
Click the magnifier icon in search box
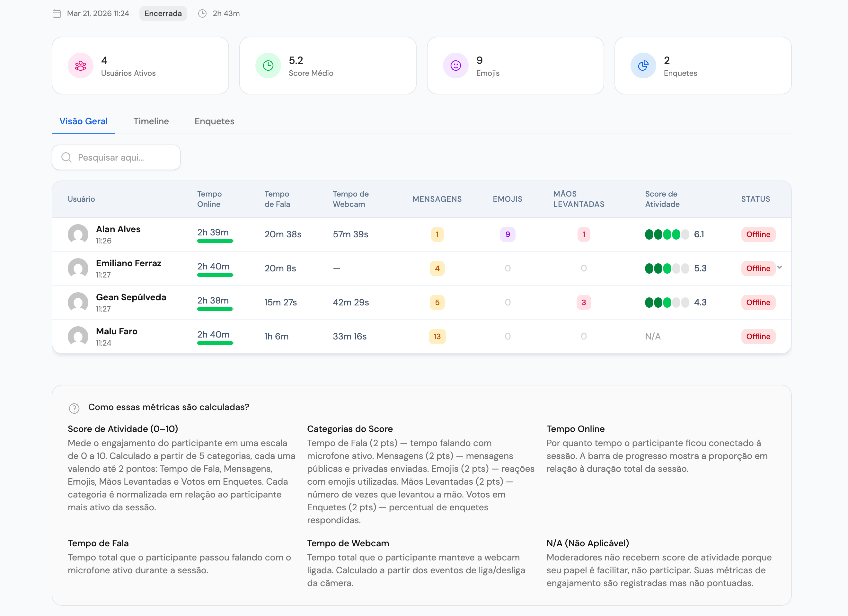66,157
